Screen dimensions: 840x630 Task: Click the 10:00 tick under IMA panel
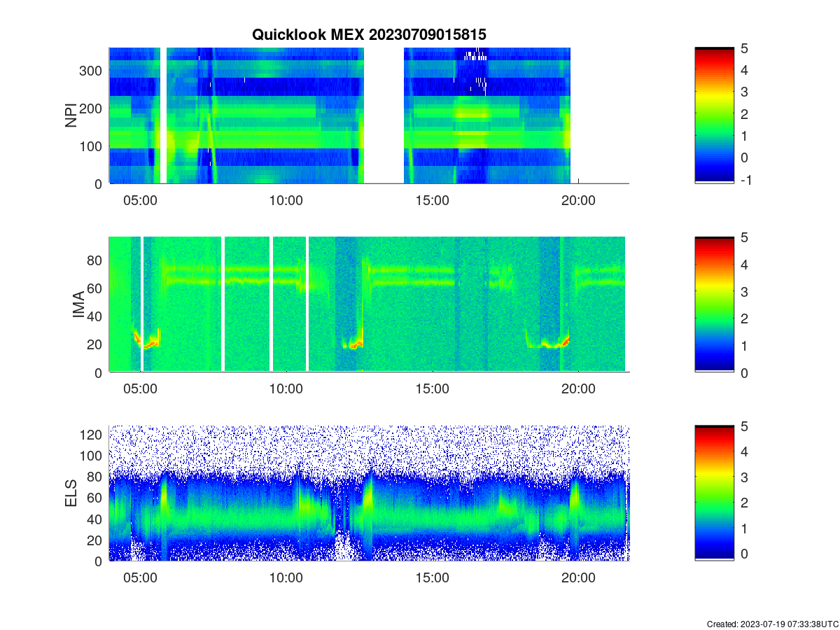point(286,389)
